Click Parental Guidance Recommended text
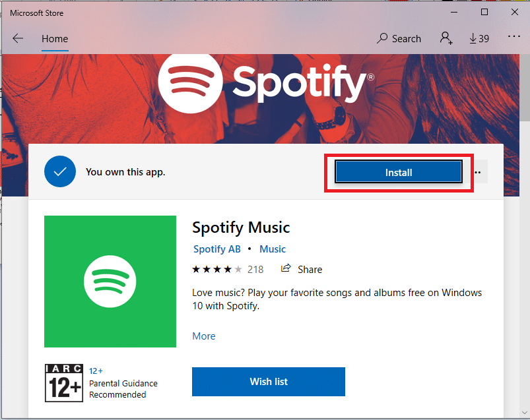The image size is (530, 420). click(x=123, y=389)
